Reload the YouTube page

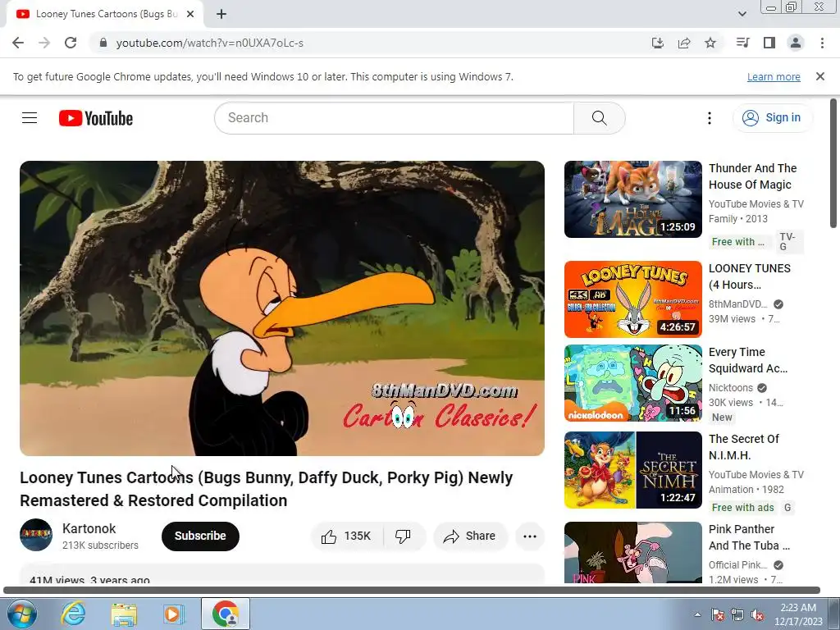click(71, 43)
